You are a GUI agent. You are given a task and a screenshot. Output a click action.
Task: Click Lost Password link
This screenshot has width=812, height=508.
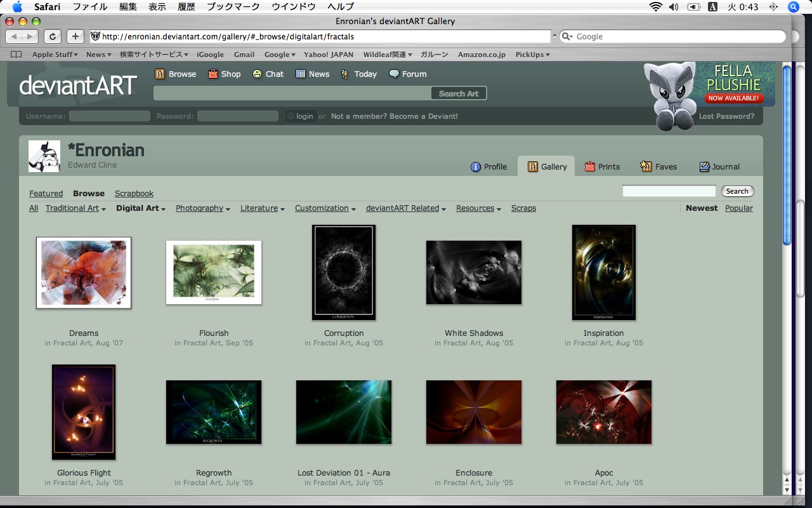(726, 116)
